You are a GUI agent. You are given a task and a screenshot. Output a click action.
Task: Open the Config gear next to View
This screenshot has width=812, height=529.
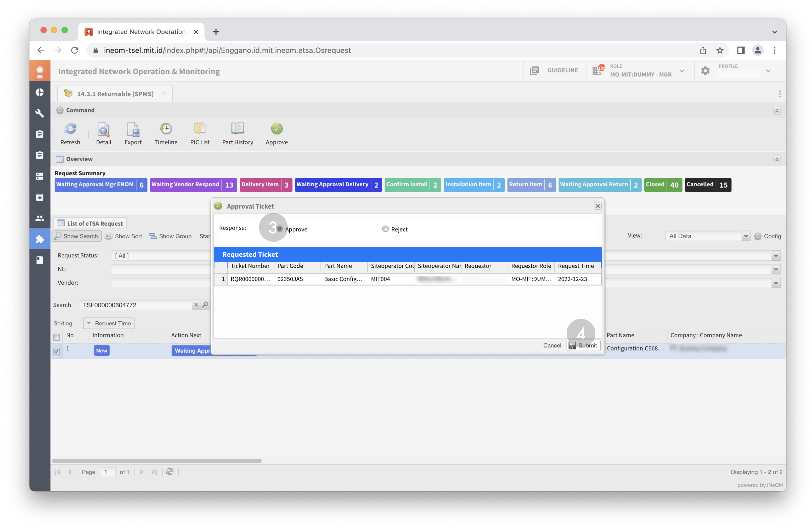(767, 236)
